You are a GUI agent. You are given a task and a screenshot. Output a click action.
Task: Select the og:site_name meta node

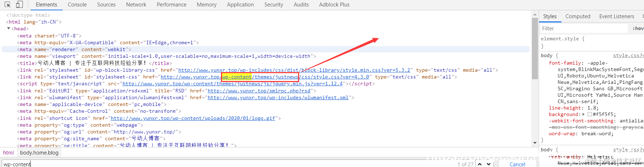click(x=91, y=138)
